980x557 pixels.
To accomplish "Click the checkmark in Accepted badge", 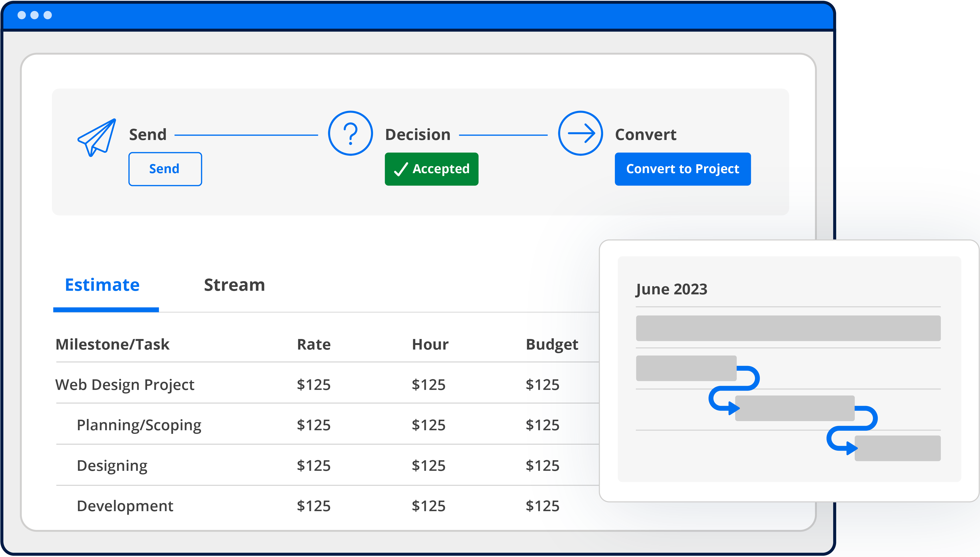I will point(401,169).
